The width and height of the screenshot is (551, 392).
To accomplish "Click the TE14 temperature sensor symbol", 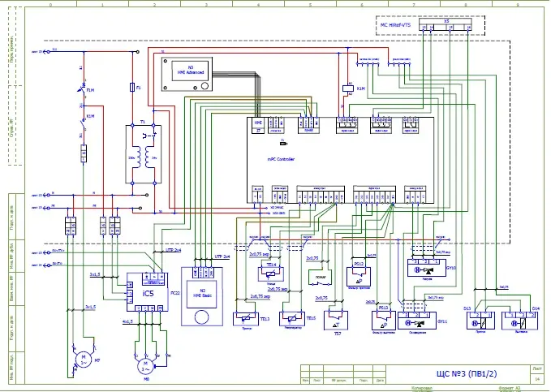I will tap(271, 275).
